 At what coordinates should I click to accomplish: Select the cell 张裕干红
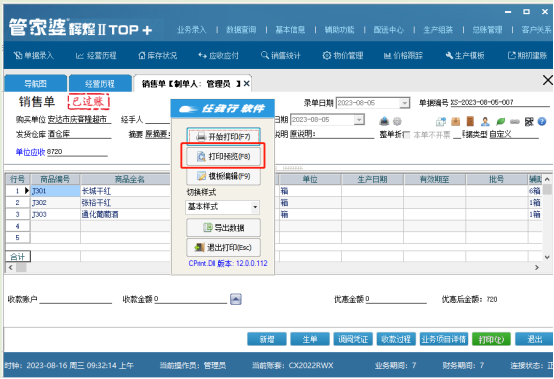tap(125, 203)
